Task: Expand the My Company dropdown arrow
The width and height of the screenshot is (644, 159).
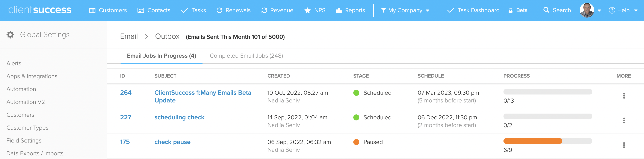Action: point(428,10)
